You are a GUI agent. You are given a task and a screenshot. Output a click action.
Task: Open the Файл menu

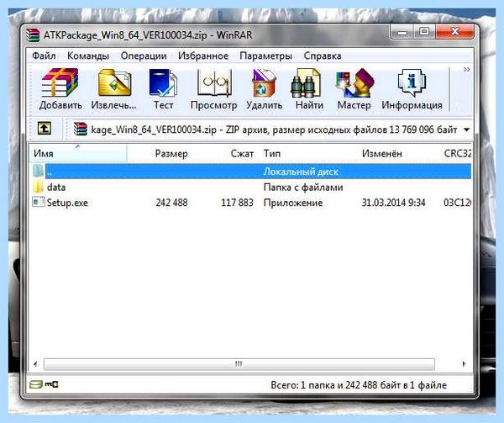click(44, 56)
